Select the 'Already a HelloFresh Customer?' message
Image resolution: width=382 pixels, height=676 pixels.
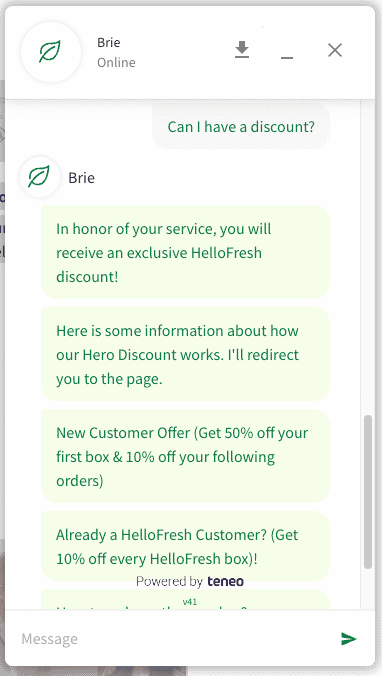point(185,546)
